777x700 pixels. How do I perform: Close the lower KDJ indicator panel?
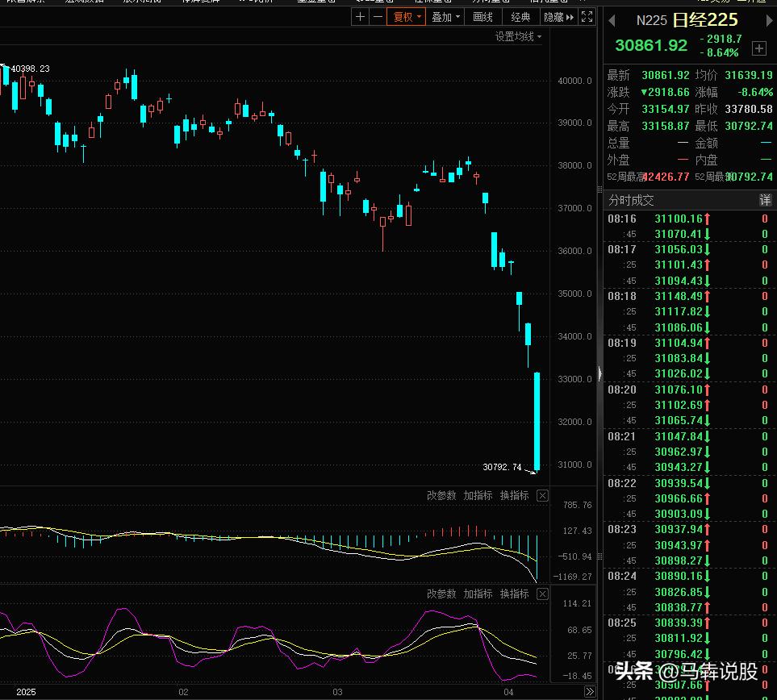click(543, 594)
